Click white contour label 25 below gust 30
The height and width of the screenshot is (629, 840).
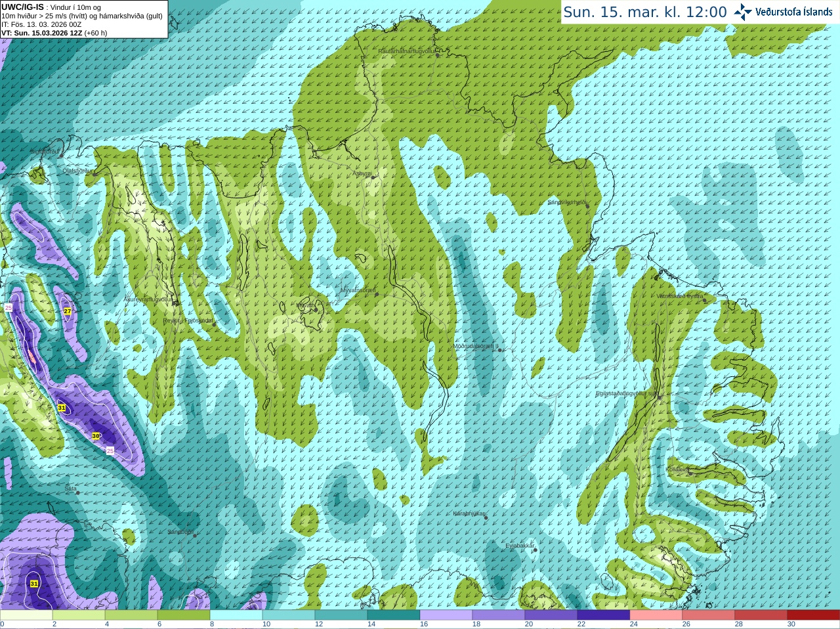(110, 450)
